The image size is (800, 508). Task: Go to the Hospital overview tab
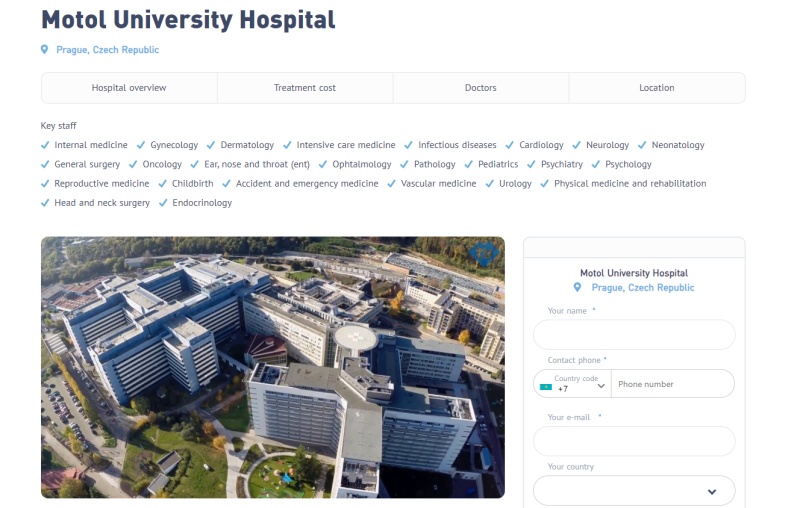click(129, 88)
